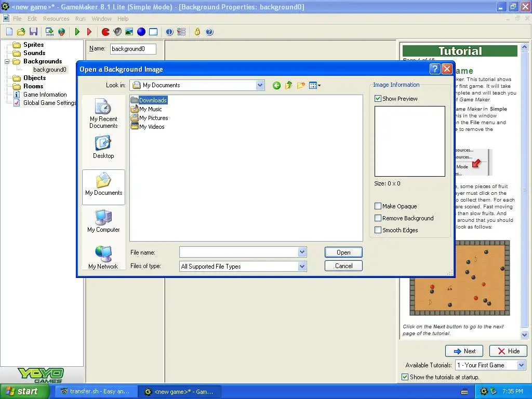Click the dialog's question mark help button
The width and height of the screenshot is (532, 399).
[x=435, y=69]
